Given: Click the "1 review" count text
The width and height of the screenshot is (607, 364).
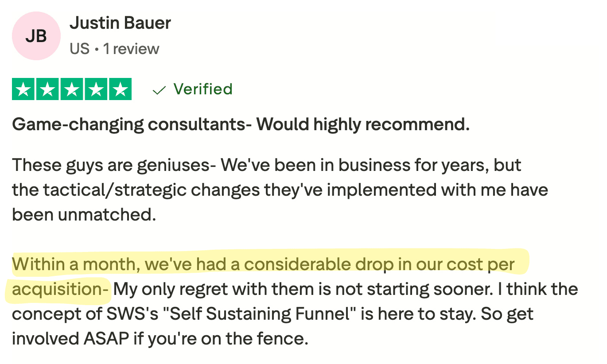Looking at the screenshot, I should click(131, 49).
